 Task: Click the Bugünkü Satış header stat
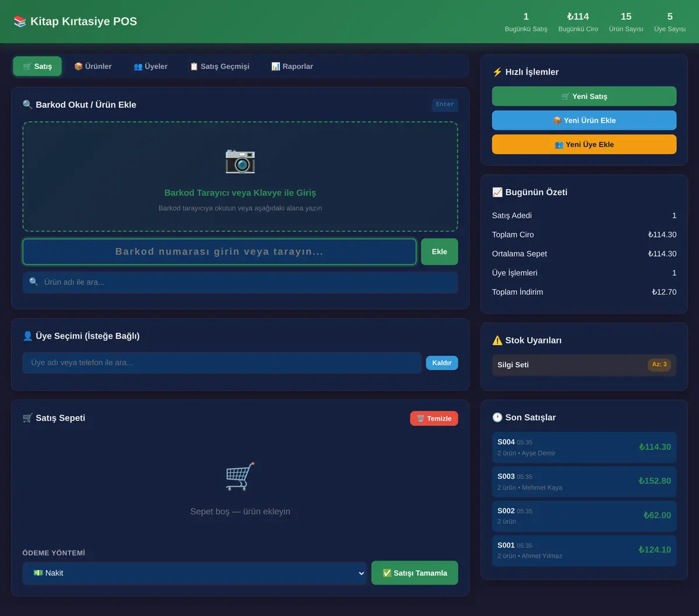(x=526, y=22)
